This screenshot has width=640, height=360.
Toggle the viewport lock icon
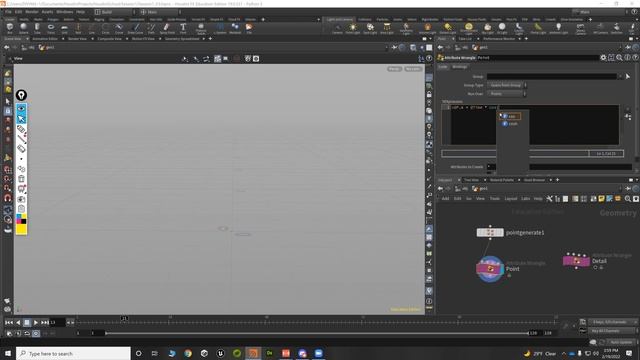click(429, 94)
